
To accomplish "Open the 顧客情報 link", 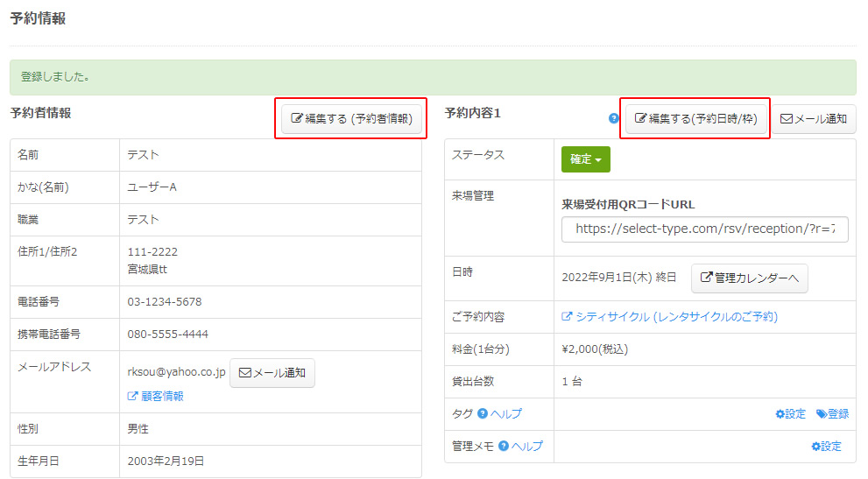I will (x=156, y=396).
